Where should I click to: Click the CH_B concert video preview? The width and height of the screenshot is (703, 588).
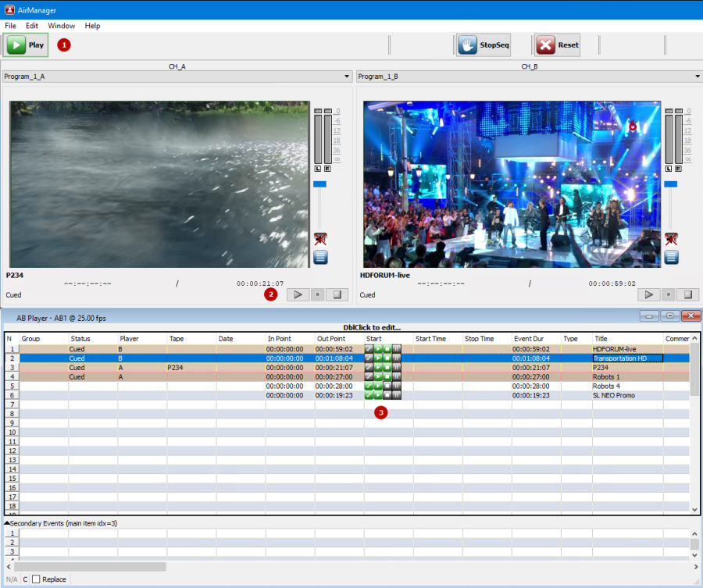512,184
